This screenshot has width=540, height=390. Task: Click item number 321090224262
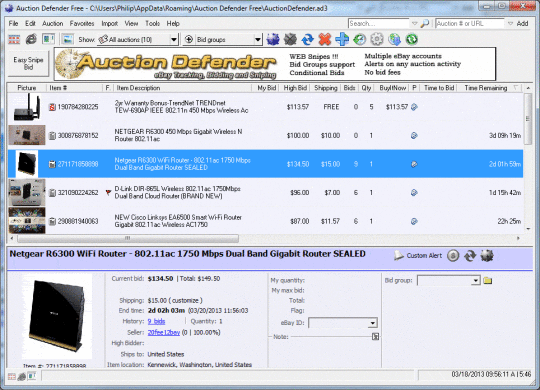(x=78, y=192)
